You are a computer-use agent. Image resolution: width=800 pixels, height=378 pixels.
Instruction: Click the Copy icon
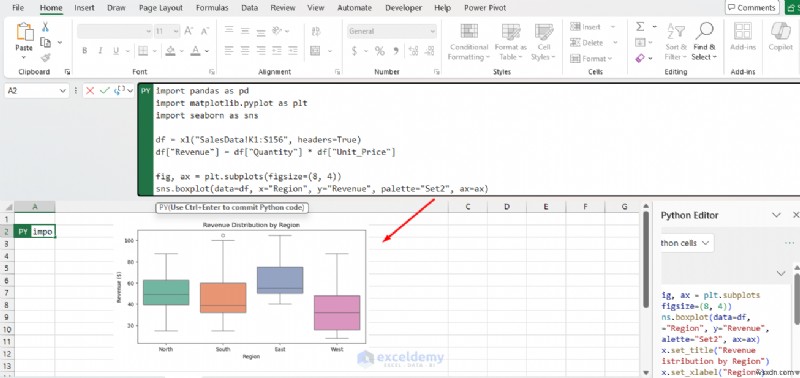(46, 42)
